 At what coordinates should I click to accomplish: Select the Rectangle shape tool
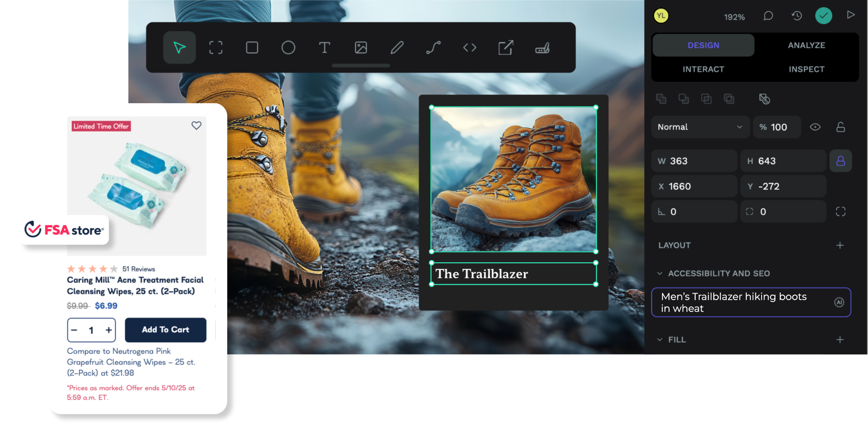pos(252,48)
